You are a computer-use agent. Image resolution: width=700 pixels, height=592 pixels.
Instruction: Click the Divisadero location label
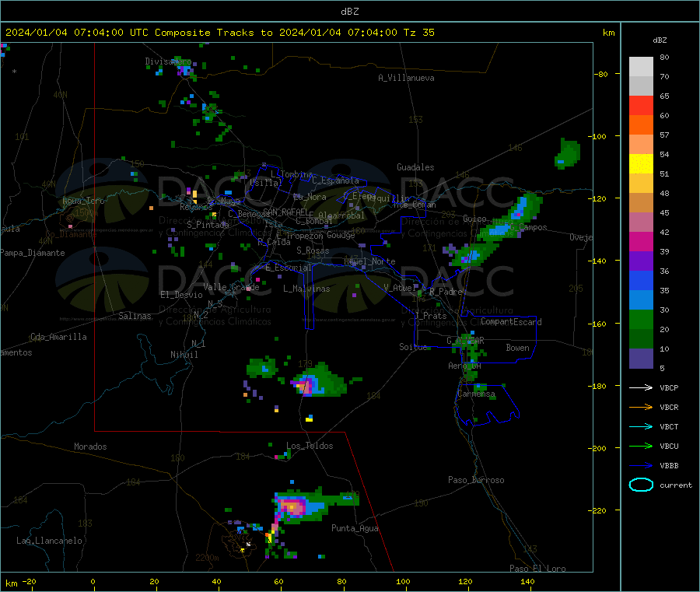pos(168,61)
